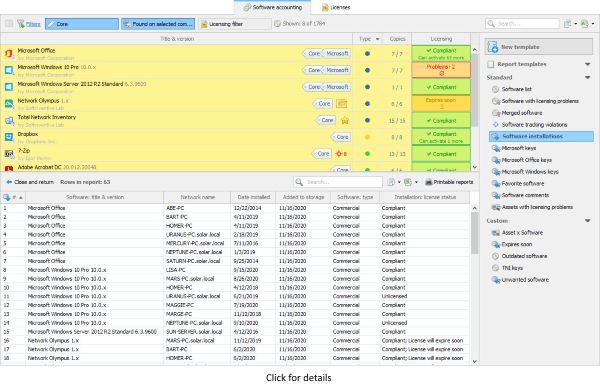
Task: Click the Microsoft Office application icon
Action: [9, 54]
